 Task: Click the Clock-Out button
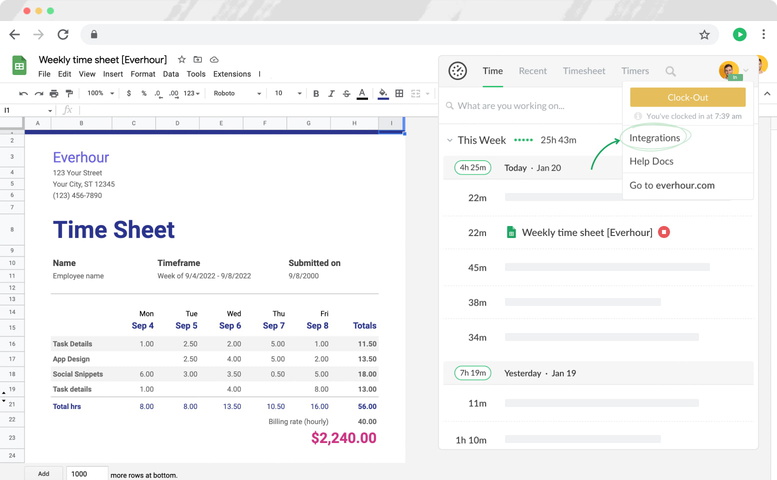687,98
